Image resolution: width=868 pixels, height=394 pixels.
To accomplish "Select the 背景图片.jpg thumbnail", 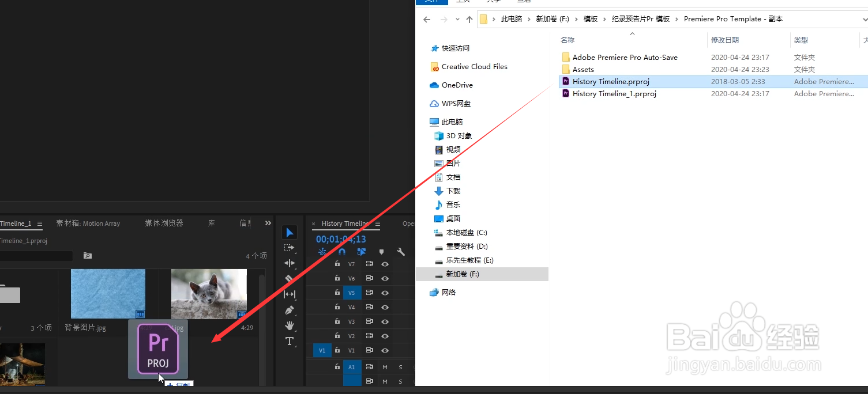I will (108, 294).
